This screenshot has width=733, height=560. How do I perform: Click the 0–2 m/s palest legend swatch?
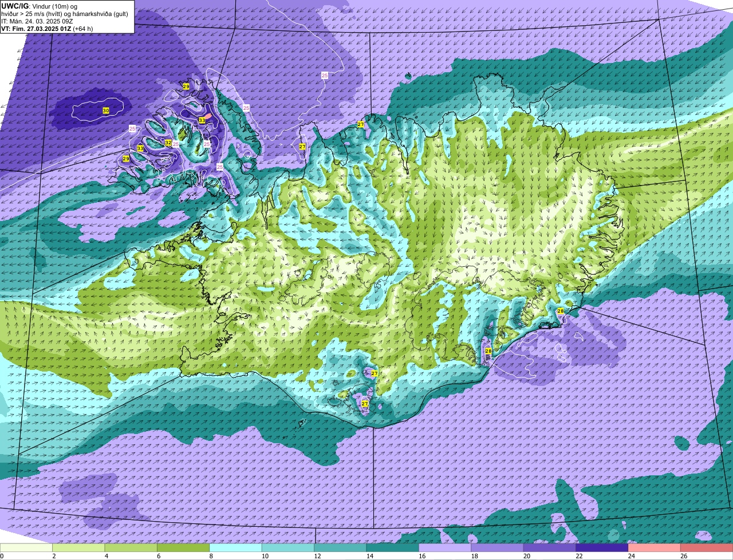click(26, 547)
